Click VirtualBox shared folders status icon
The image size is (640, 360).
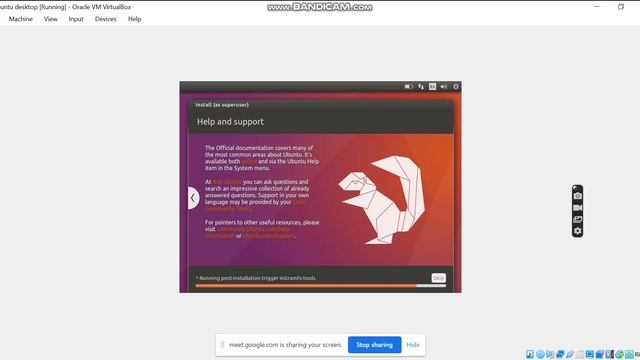click(580, 354)
